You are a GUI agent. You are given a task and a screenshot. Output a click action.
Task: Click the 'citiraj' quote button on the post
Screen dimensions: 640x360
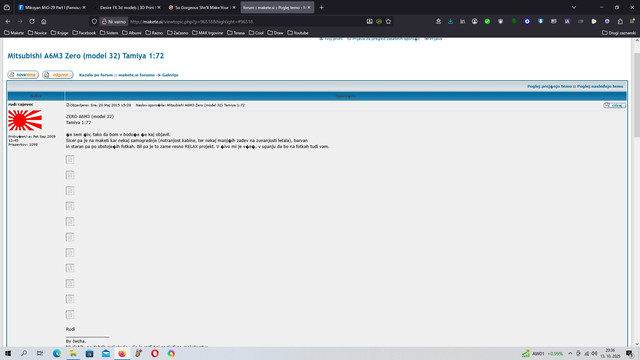(x=614, y=105)
